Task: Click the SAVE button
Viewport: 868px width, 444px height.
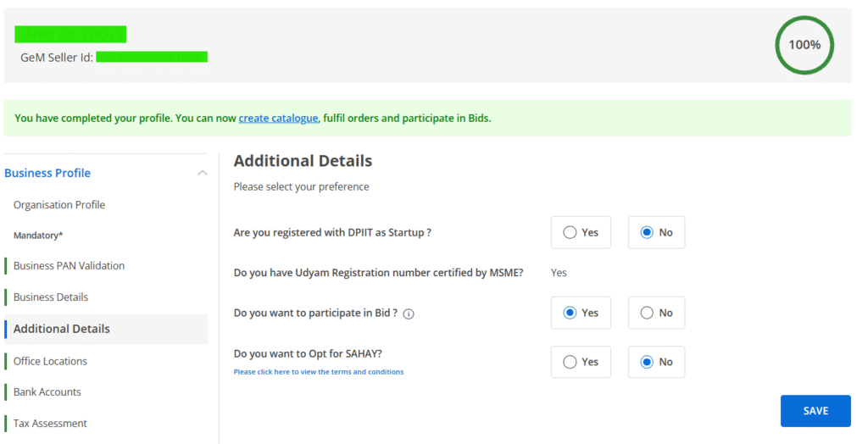Action: [x=815, y=411]
